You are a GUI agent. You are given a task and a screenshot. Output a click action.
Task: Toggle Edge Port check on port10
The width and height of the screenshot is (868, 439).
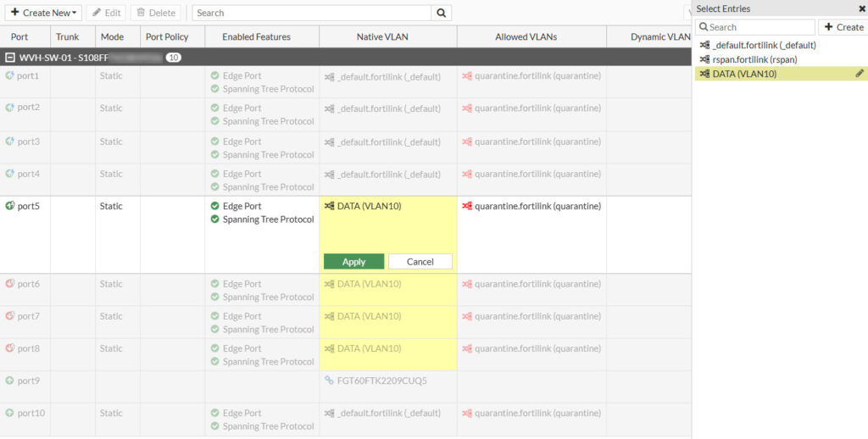215,413
